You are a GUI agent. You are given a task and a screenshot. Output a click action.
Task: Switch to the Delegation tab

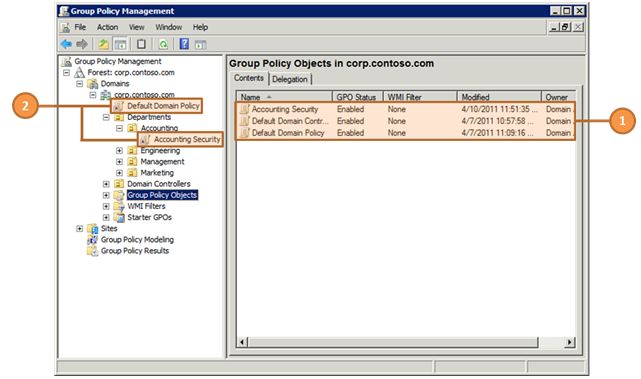290,79
